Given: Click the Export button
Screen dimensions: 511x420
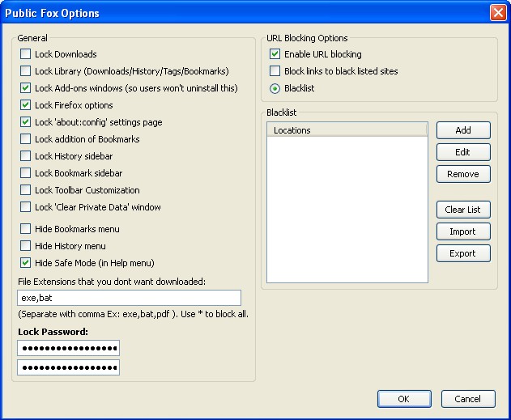Looking at the screenshot, I should (463, 253).
